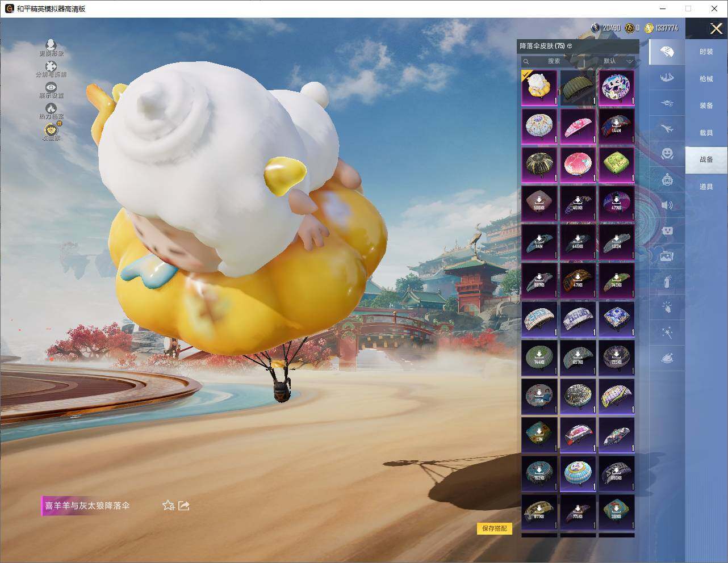Switch to the 道具 tab

coord(706,187)
